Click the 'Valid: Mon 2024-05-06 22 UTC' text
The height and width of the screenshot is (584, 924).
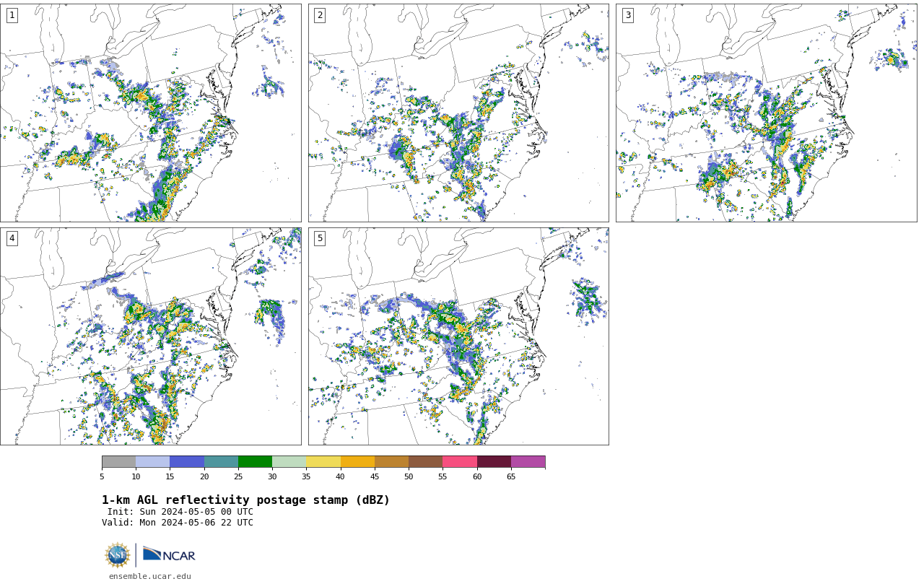(x=178, y=523)
